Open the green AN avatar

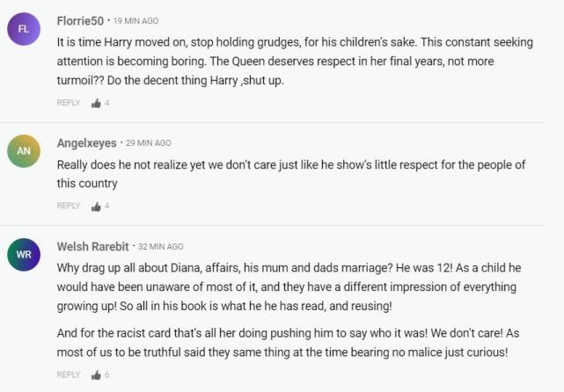click(24, 151)
